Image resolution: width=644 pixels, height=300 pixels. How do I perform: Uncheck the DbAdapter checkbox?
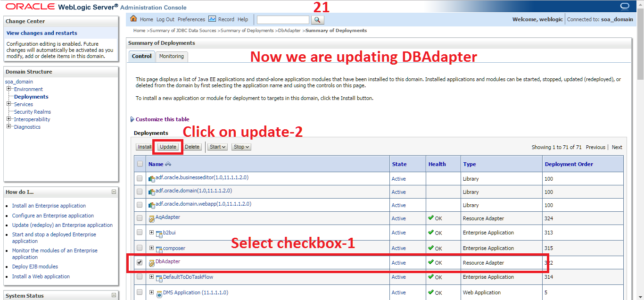[x=140, y=262]
